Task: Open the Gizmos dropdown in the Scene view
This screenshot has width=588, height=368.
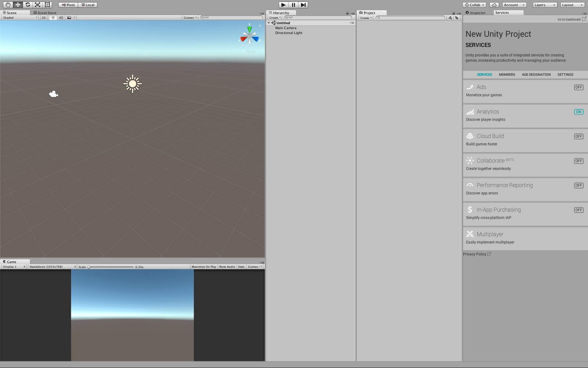Action: point(190,17)
